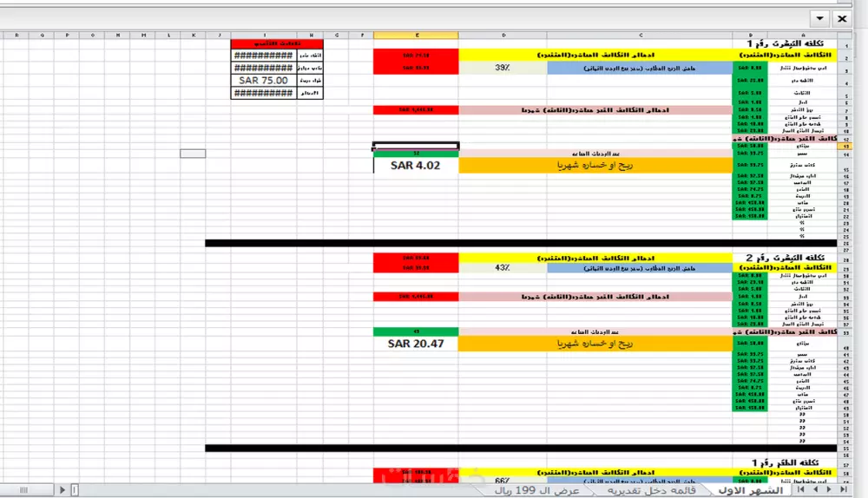The width and height of the screenshot is (868, 498).
Task: Select the 43% margin cell
Action: pos(503,268)
